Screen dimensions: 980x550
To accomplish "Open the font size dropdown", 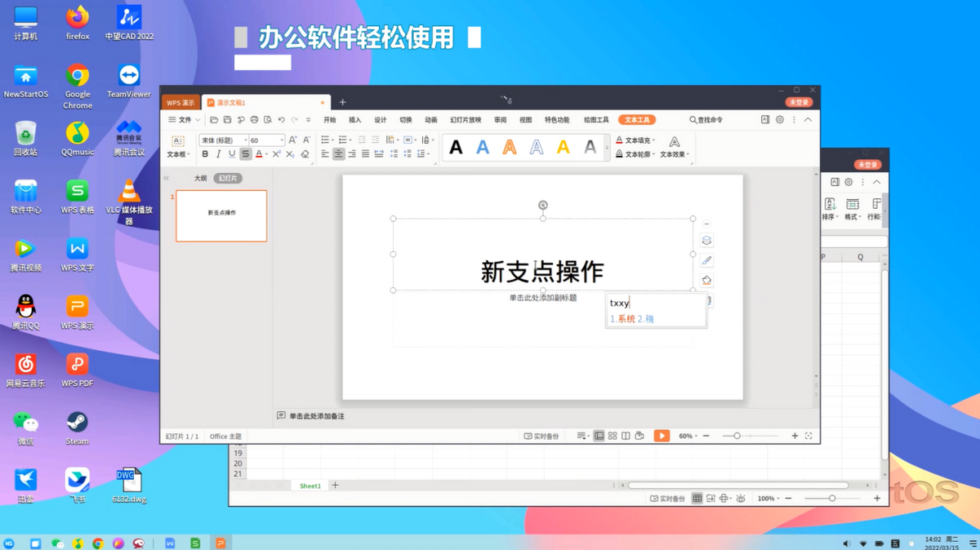I will point(283,140).
